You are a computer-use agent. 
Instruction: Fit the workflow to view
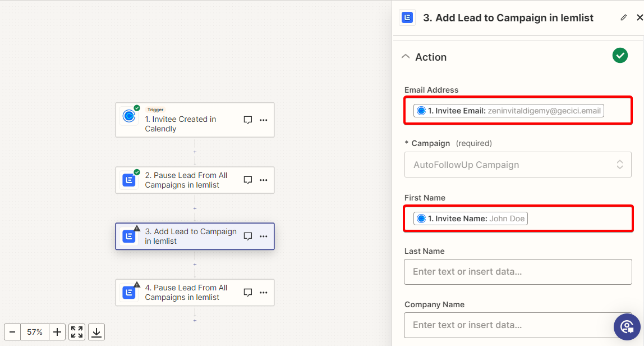point(77,332)
